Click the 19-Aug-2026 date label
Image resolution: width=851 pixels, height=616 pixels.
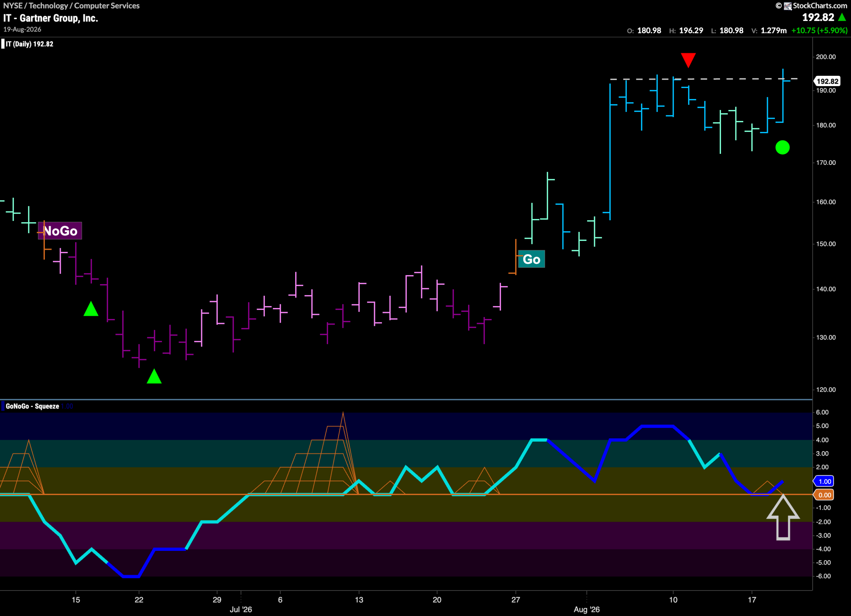(22, 29)
